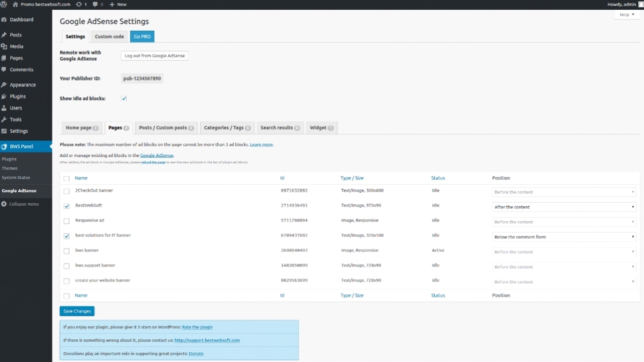Click the home icon beside Promo bestwebsoft.com
Viewport: 644px width, 362px height.
coord(16,5)
